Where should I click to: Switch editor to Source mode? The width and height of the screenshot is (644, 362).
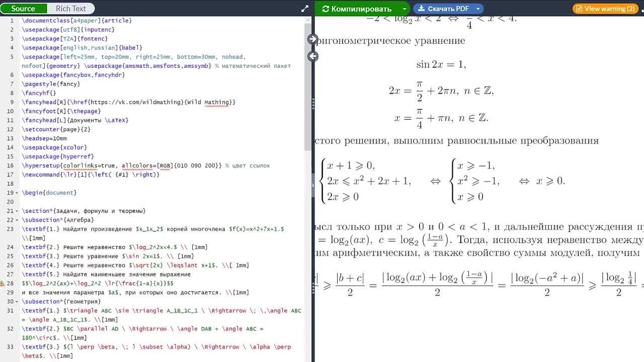click(x=23, y=9)
